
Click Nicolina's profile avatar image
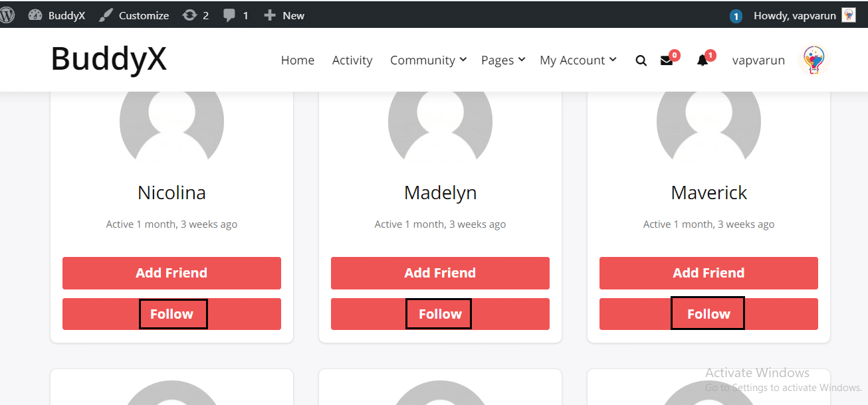(x=171, y=122)
